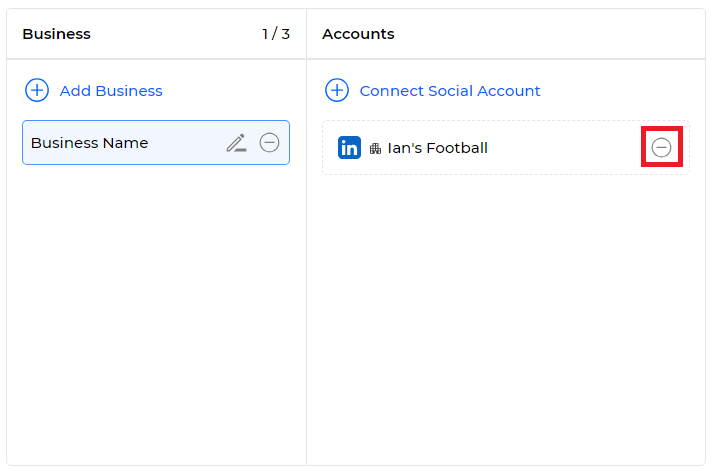This screenshot has width=716, height=473.
Task: Edit Business Name with the pencil icon
Action: click(237, 143)
